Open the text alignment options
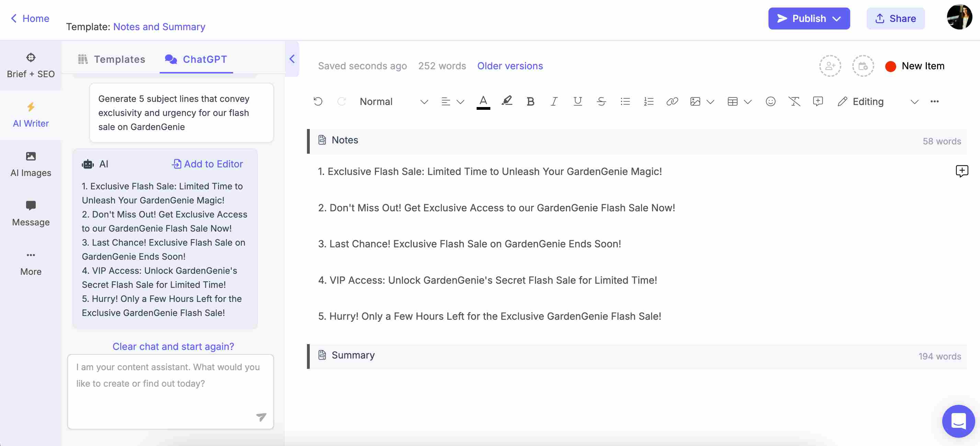This screenshot has height=446, width=980. (x=445, y=102)
